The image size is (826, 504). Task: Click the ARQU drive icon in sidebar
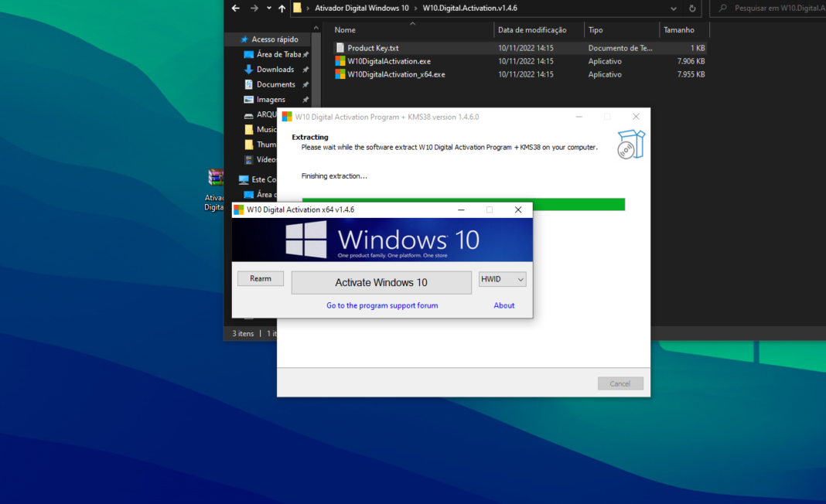coord(248,115)
